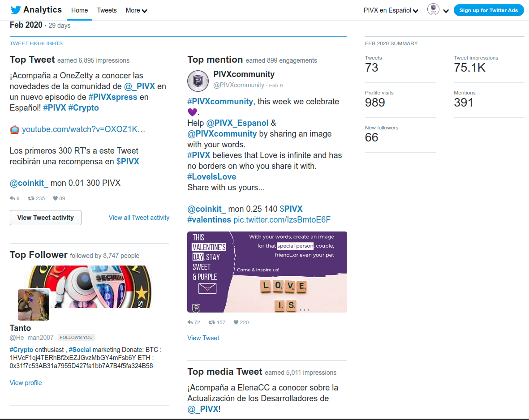The height and width of the screenshot is (420, 529).
Task: Click the FOLLOWS YOU badge
Action: tap(76, 337)
